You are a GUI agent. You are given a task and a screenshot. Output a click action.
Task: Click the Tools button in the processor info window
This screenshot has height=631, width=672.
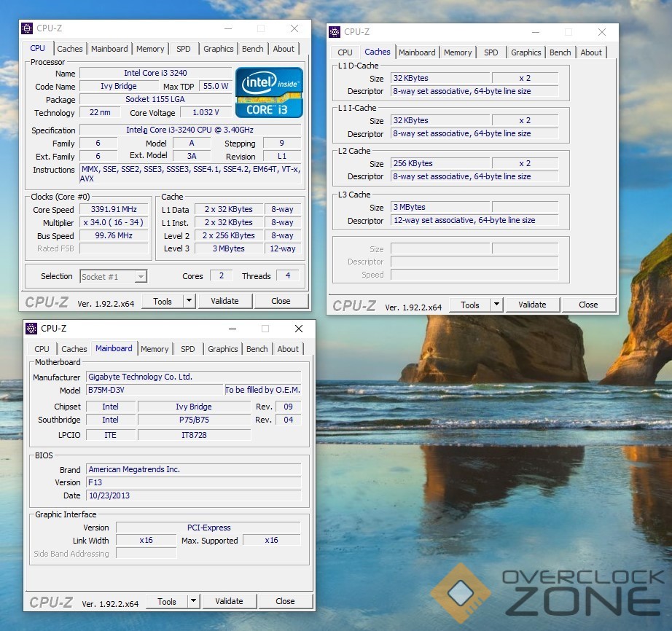click(162, 301)
